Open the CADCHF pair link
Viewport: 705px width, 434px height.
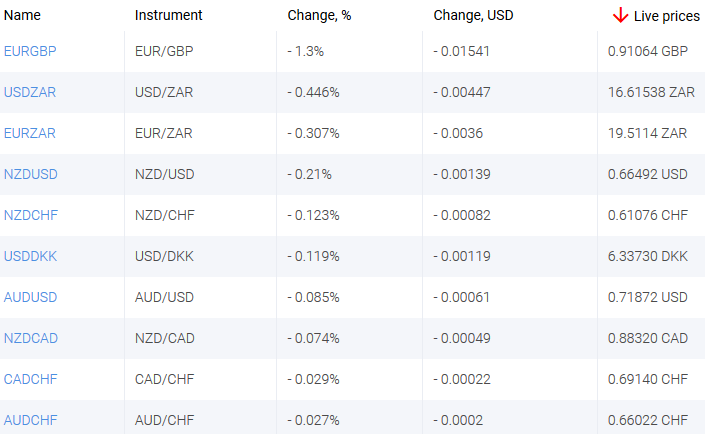coord(31,379)
